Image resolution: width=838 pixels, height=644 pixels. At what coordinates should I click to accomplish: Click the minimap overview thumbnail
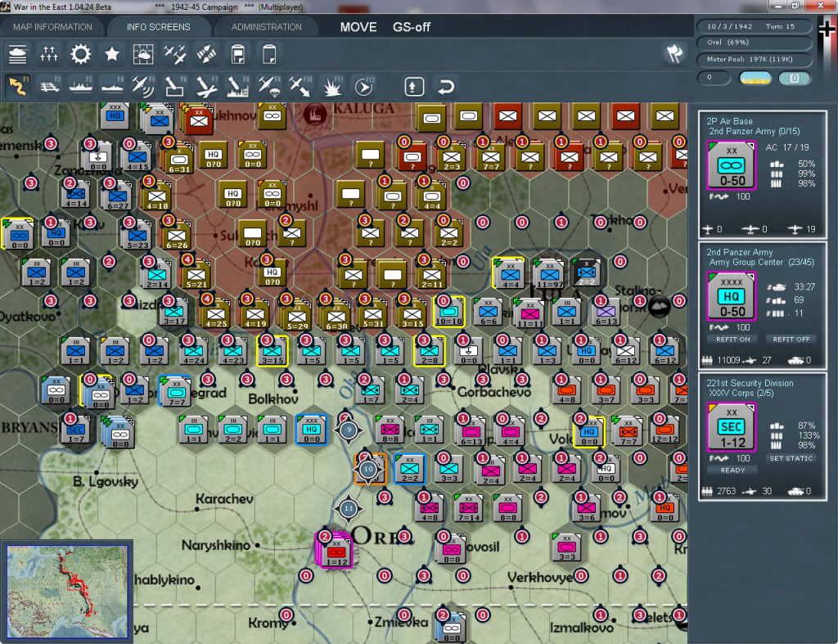click(x=67, y=592)
